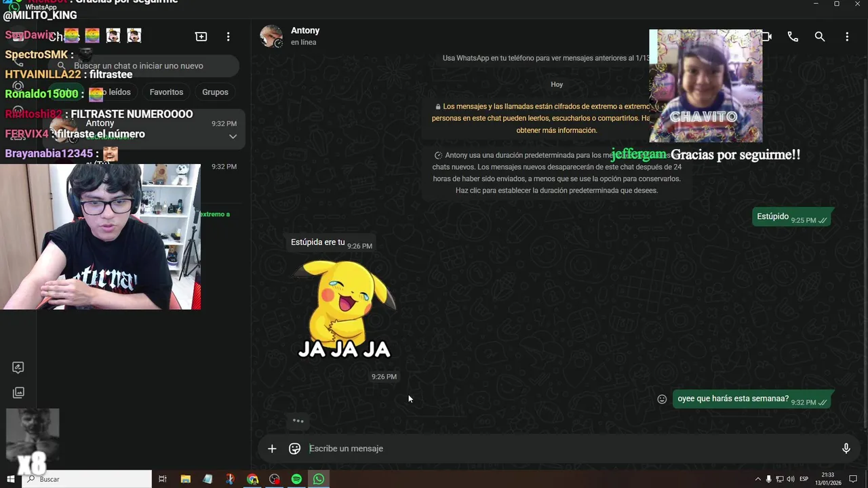
Task: Select the Grupos filter tab
Action: (x=215, y=92)
